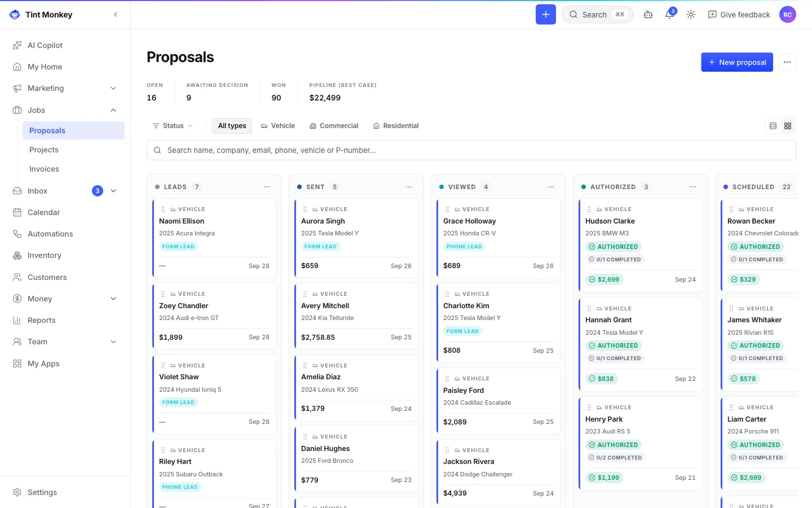This screenshot has width=812, height=508.
Task: Open more options next to New proposal
Action: pyautogui.click(x=787, y=62)
